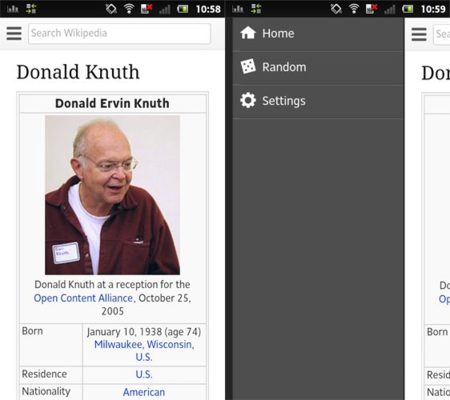Open the U.S. link in Residence row
The height and width of the screenshot is (400, 450).
coord(144,375)
